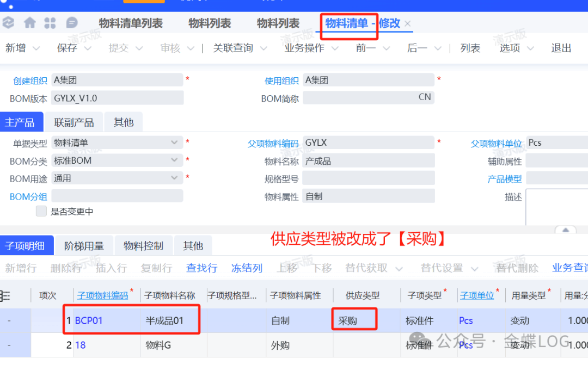
Task: Click the 退出 button in the toolbar
Action: click(x=561, y=48)
